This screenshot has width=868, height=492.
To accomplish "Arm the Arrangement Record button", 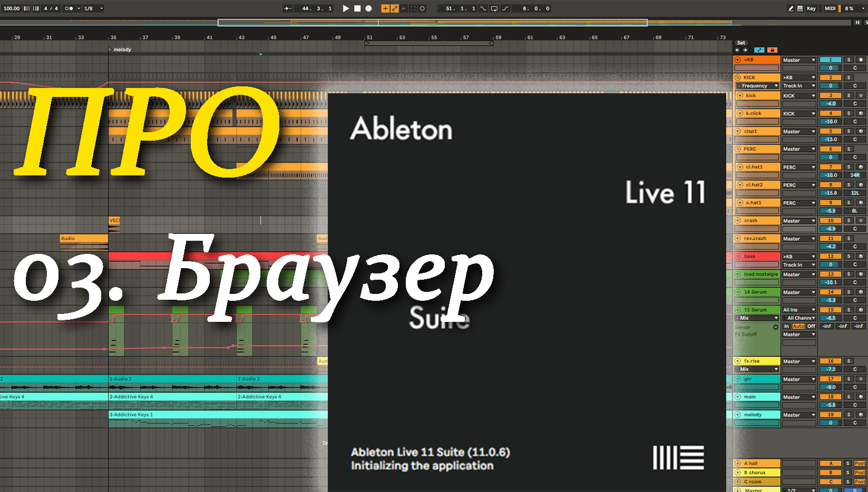I will pos(369,8).
